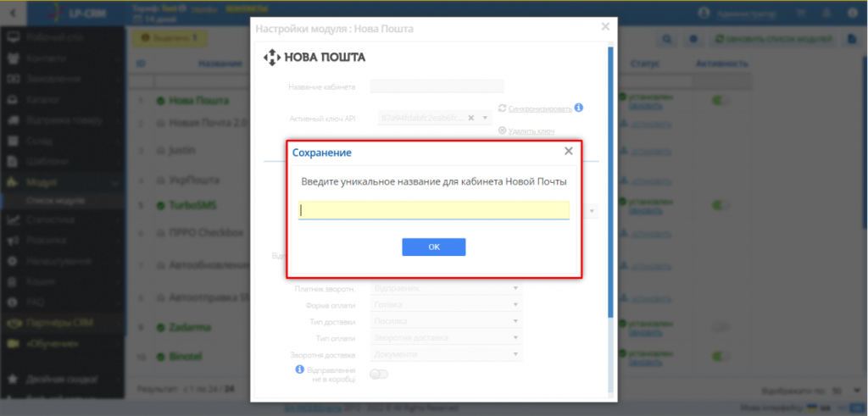Click the header info icon
The height and width of the screenshot is (416, 868).
click(x=853, y=13)
